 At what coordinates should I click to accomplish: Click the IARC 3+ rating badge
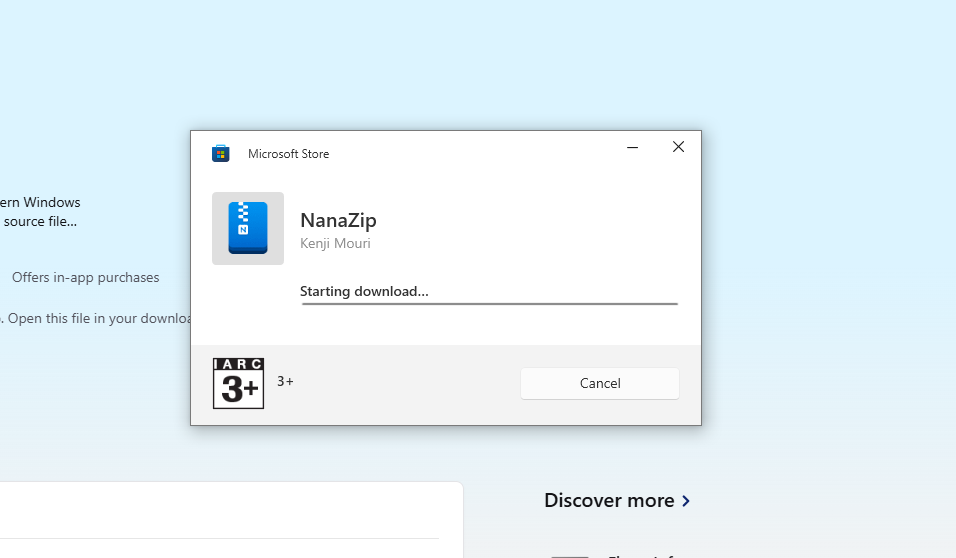tap(238, 383)
